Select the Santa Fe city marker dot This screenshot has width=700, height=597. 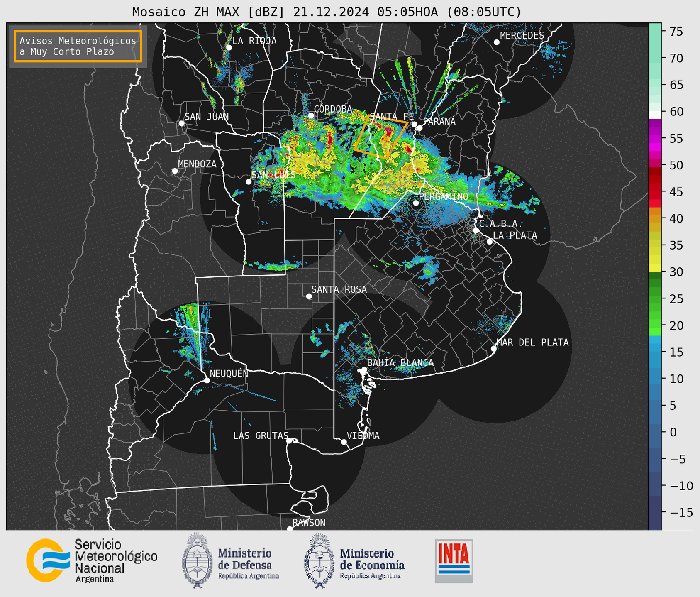(414, 124)
